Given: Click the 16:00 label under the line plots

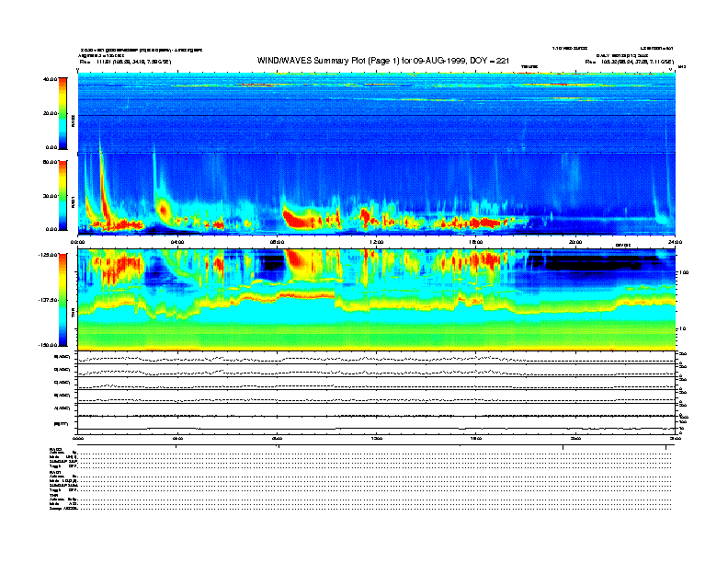Looking at the screenshot, I should click(x=476, y=438).
